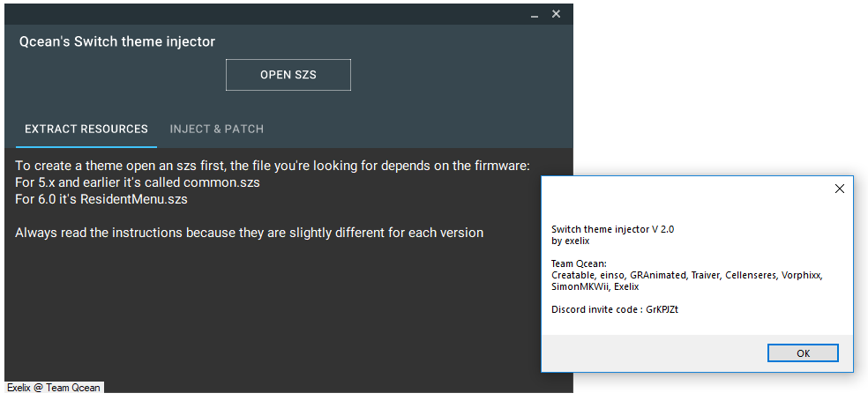Click the line mentioning common.szs

tap(138, 182)
